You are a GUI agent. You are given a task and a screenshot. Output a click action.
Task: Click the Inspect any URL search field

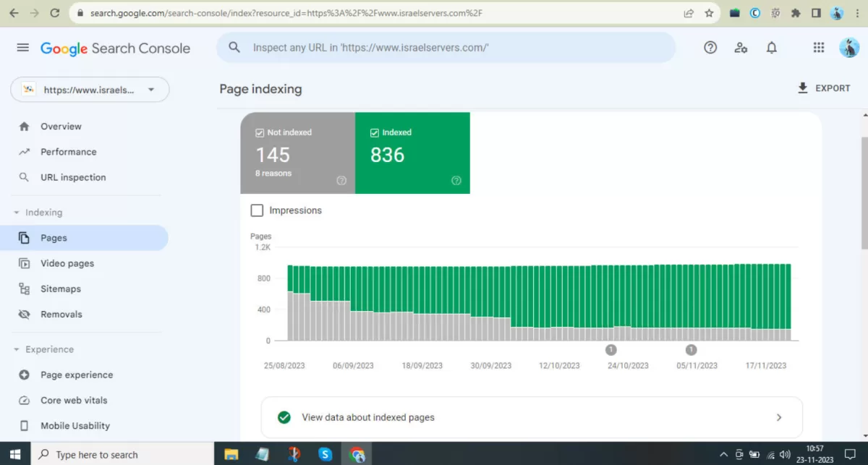click(x=446, y=48)
